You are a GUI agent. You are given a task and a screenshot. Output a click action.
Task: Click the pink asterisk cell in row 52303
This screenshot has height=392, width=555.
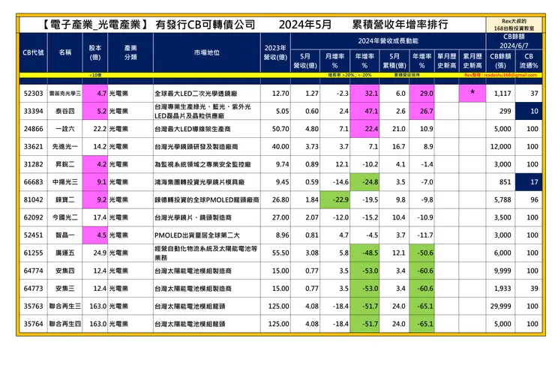pyautogui.click(x=472, y=94)
